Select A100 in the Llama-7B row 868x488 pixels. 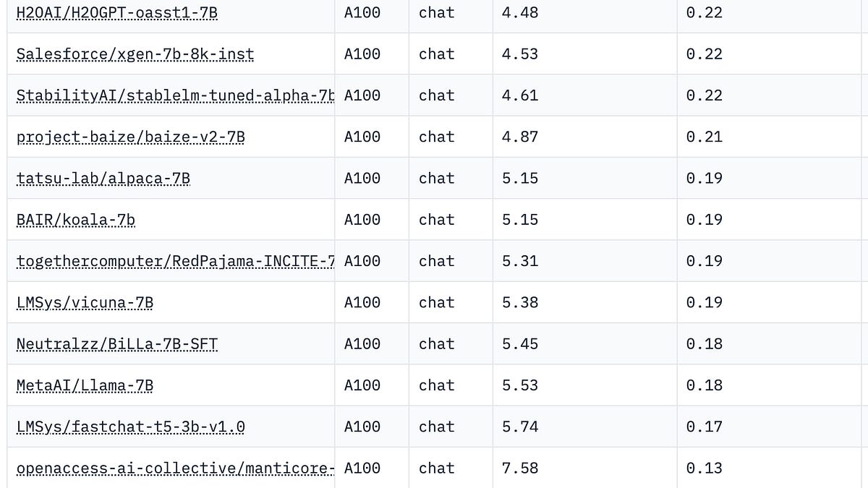pos(362,385)
